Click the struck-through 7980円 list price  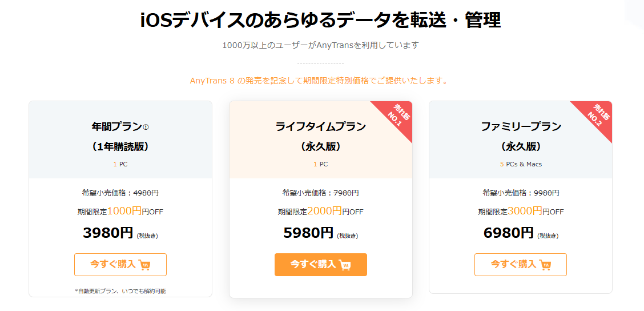click(346, 193)
